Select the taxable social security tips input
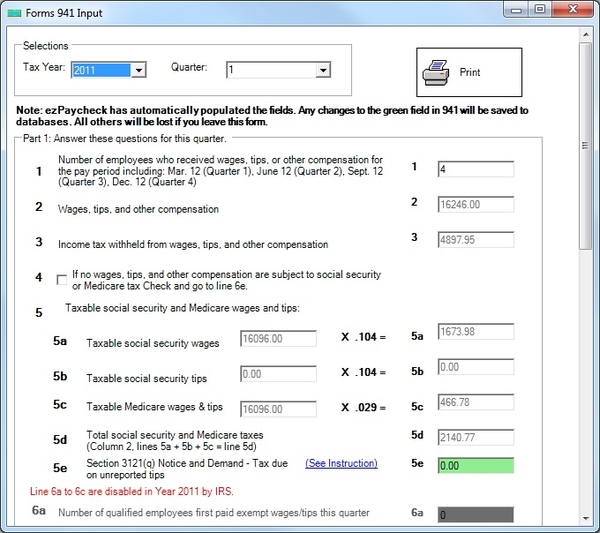Image resolution: width=600 pixels, height=533 pixels. click(x=278, y=373)
